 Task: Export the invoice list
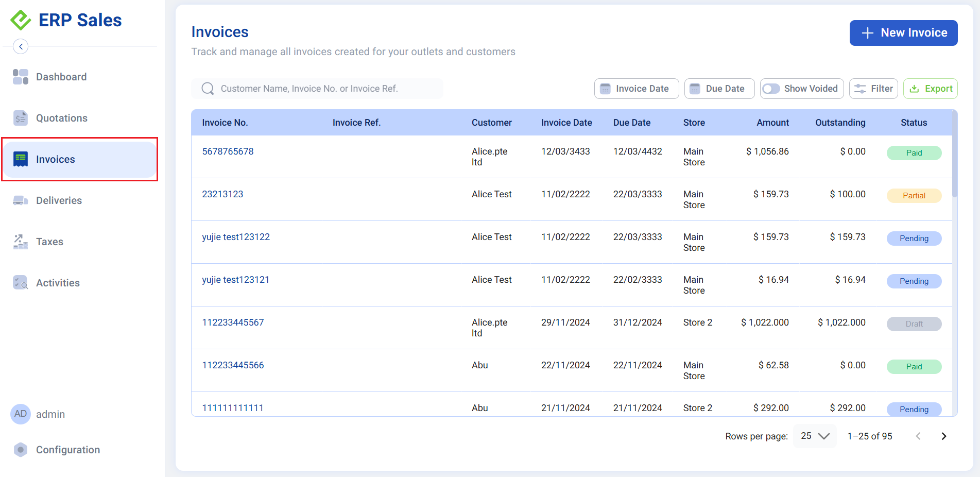(x=930, y=88)
